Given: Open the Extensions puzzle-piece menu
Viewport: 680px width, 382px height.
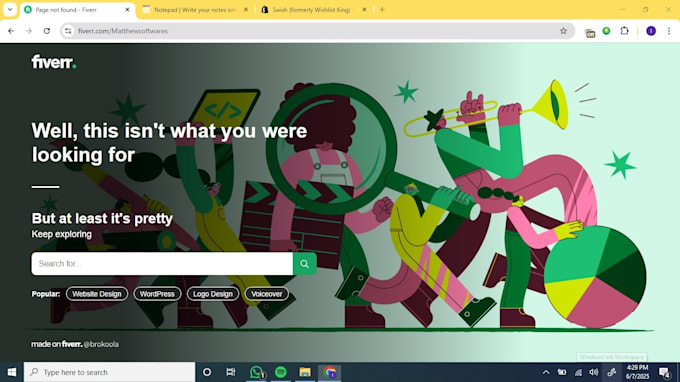Looking at the screenshot, I should pos(624,31).
